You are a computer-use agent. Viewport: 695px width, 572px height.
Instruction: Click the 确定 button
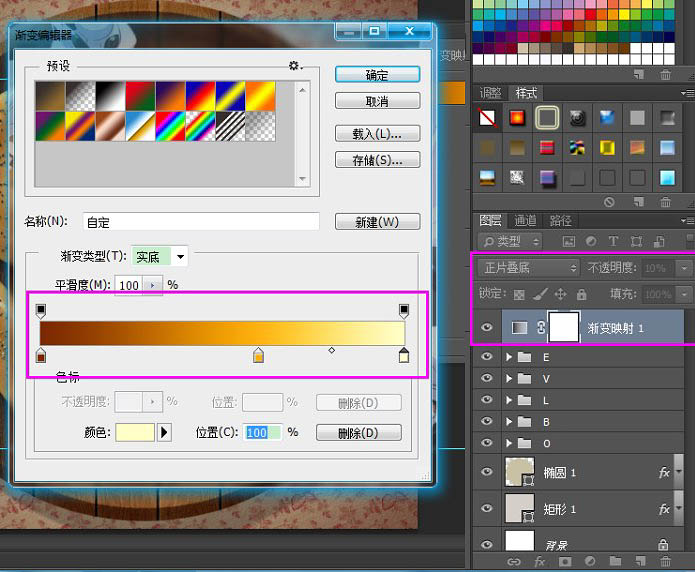(377, 74)
